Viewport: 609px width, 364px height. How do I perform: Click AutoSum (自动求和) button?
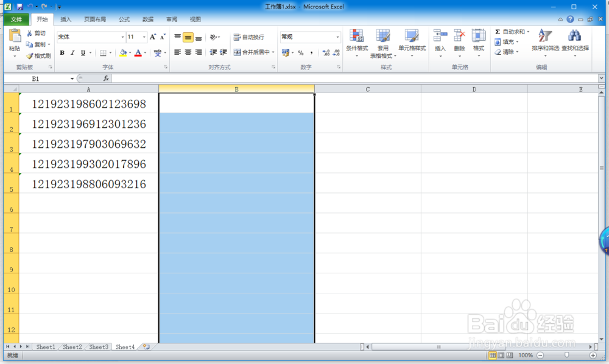coord(510,32)
